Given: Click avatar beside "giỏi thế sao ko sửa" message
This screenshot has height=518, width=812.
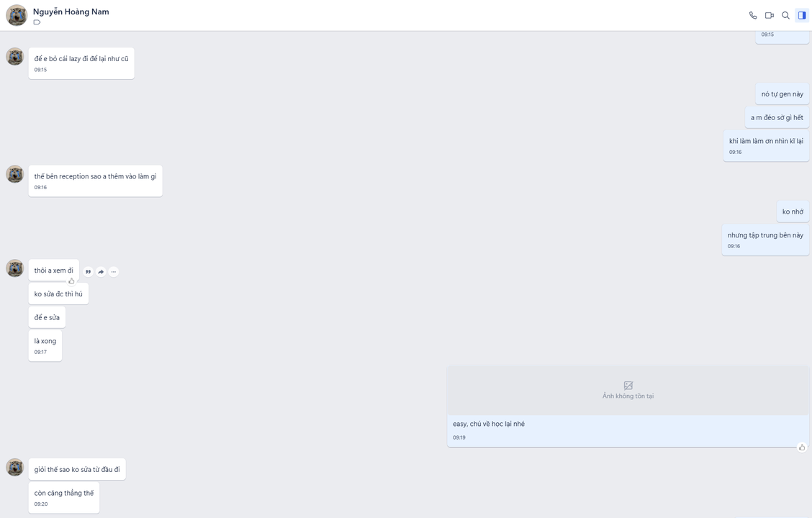Looking at the screenshot, I should pos(15,467).
